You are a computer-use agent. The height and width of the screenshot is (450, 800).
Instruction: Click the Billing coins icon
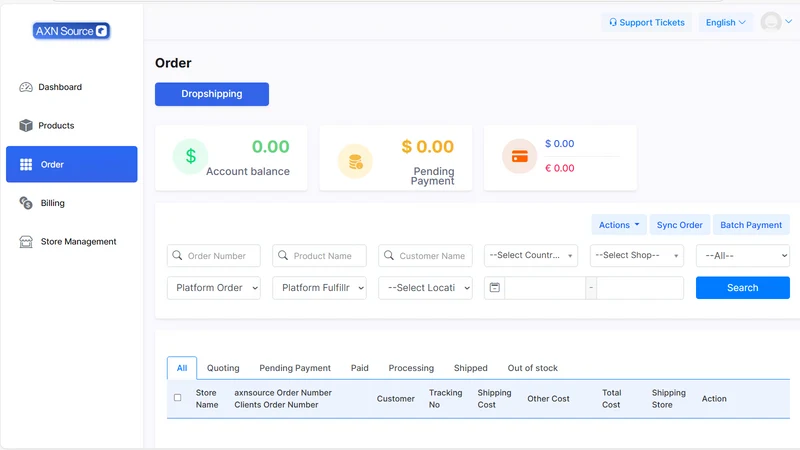[26, 203]
